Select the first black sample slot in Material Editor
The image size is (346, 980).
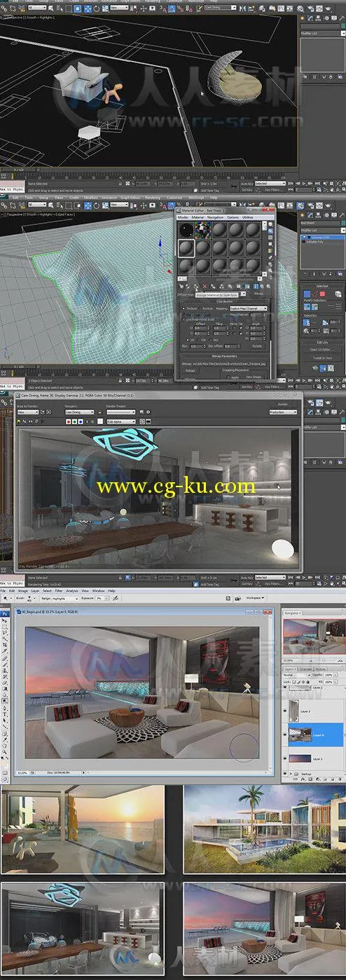point(185,231)
